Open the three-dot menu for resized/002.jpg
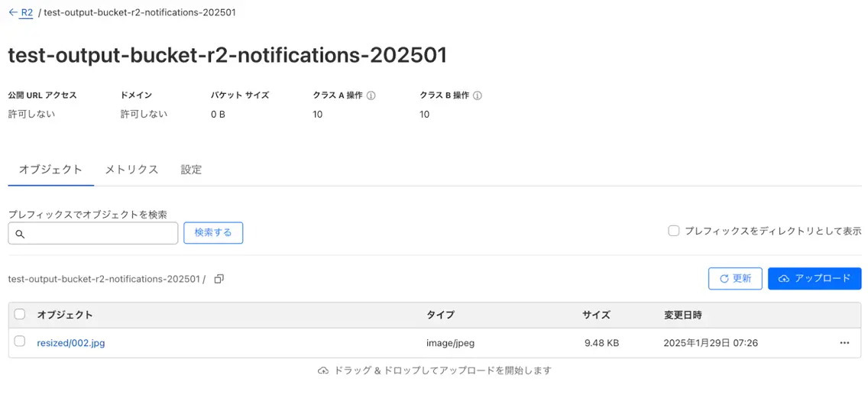 [844, 343]
